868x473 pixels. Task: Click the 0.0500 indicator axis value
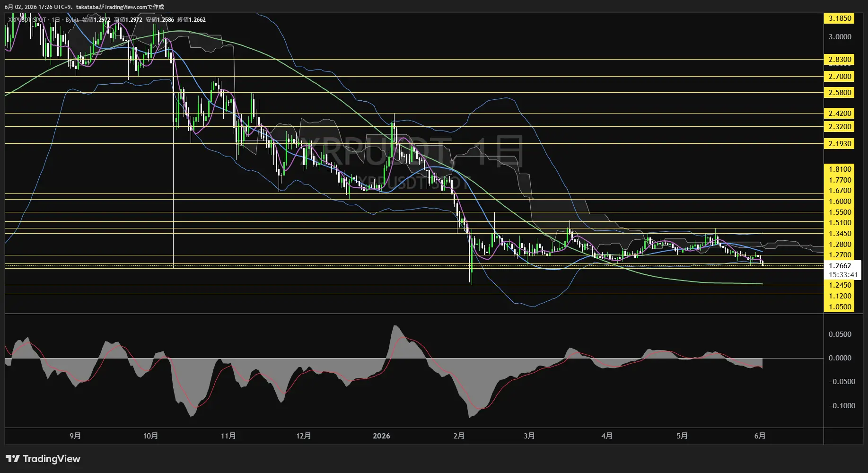[x=840, y=334]
